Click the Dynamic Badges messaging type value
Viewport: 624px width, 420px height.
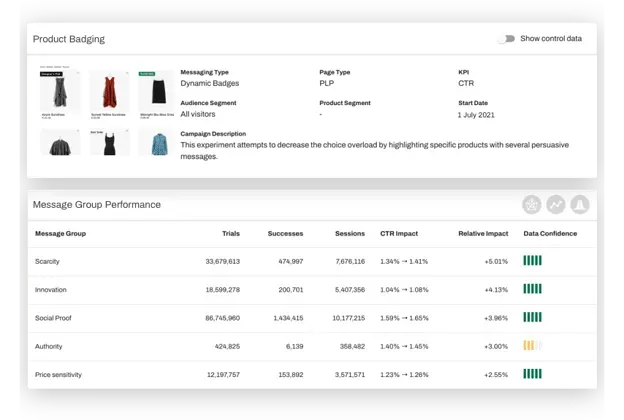point(210,83)
